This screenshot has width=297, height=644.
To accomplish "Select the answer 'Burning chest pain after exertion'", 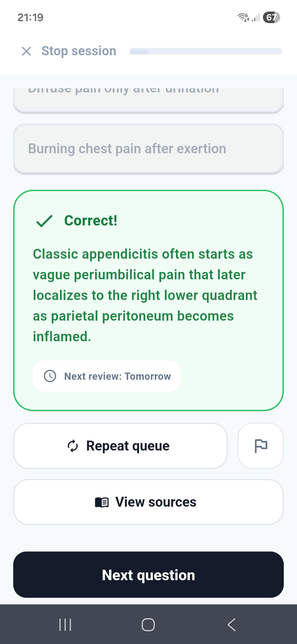I will 148,149.
